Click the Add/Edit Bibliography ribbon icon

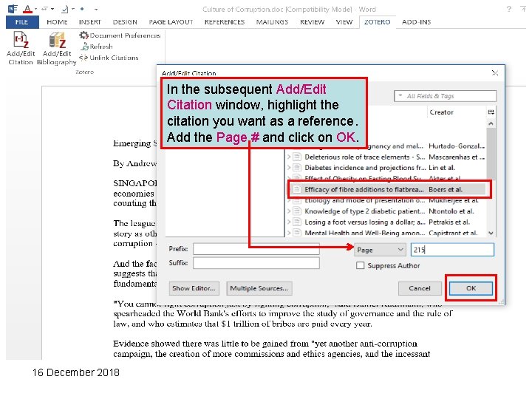pos(57,48)
